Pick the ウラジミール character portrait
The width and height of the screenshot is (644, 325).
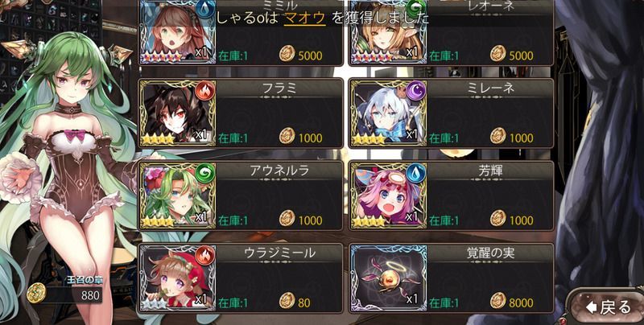[x=177, y=278]
